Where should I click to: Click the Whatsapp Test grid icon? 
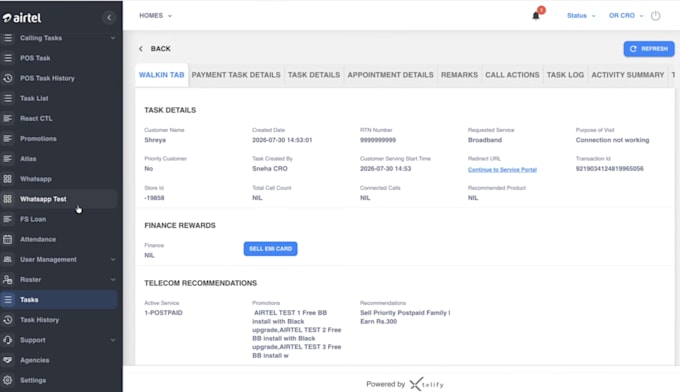click(8, 199)
